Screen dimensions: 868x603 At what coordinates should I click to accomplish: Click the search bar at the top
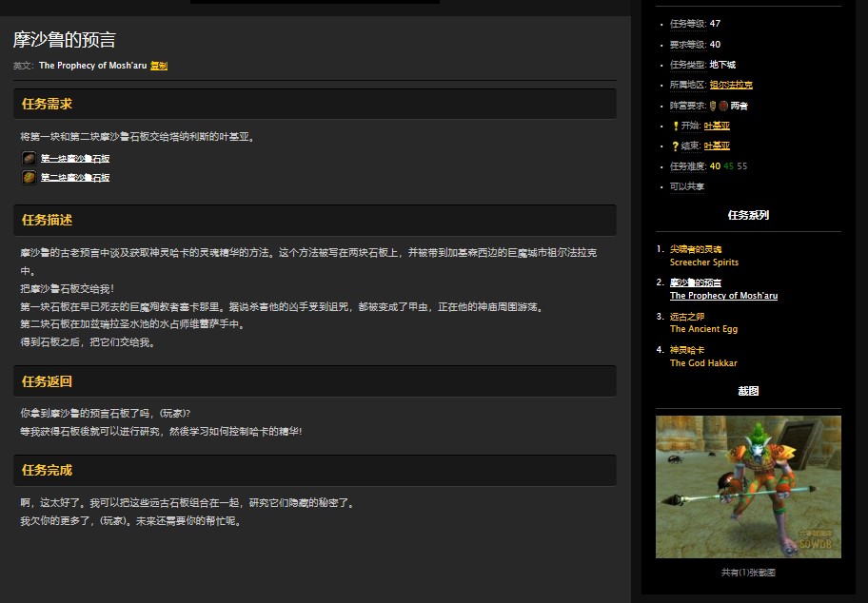[x=314, y=4]
